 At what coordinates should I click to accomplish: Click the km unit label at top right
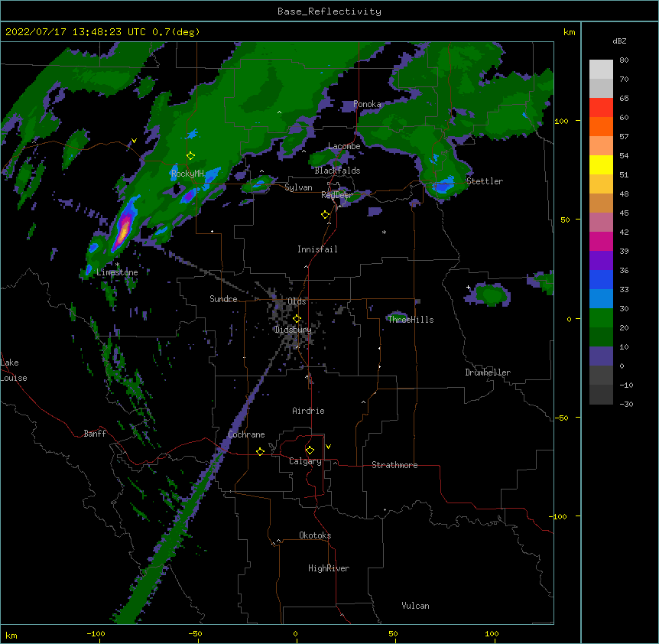[x=570, y=32]
